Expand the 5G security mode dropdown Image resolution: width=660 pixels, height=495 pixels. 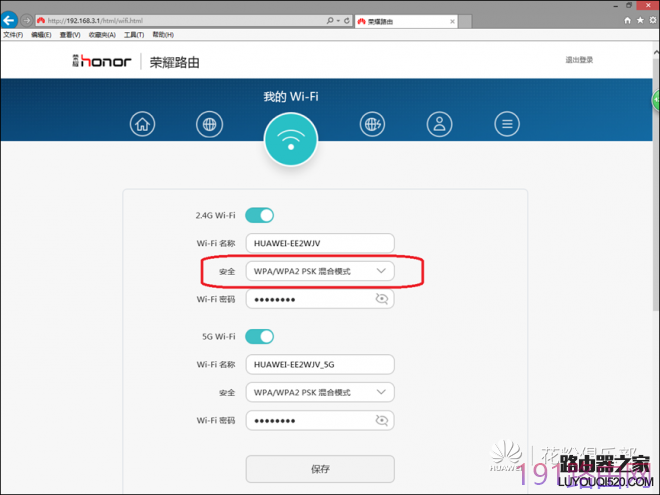click(320, 393)
